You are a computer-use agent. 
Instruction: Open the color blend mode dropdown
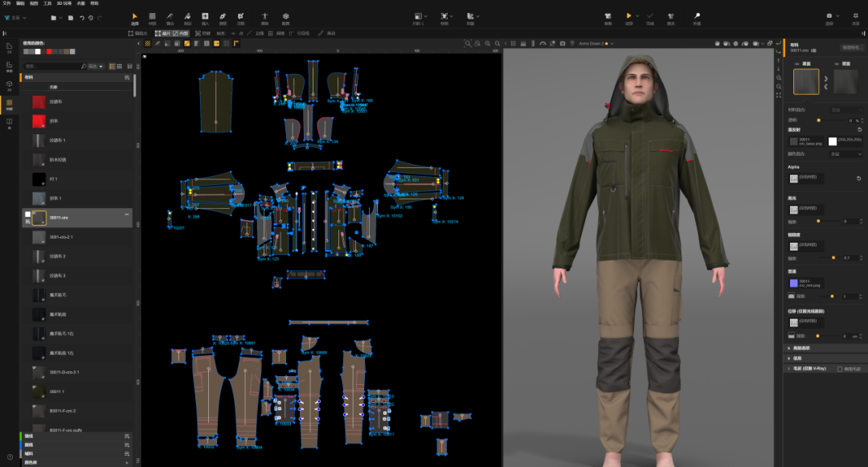click(x=846, y=153)
